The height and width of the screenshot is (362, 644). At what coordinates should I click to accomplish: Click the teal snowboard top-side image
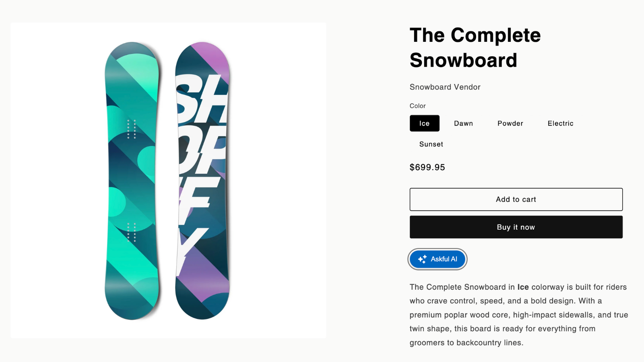tap(132, 181)
